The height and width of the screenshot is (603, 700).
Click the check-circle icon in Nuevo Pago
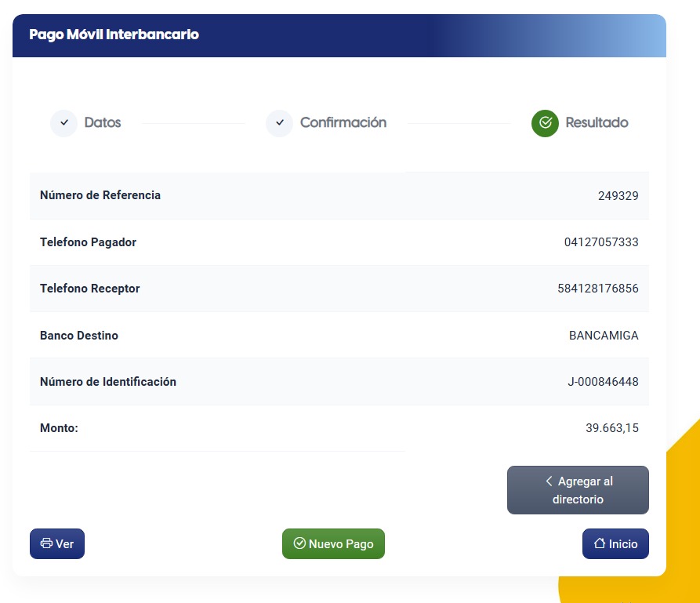tap(299, 543)
